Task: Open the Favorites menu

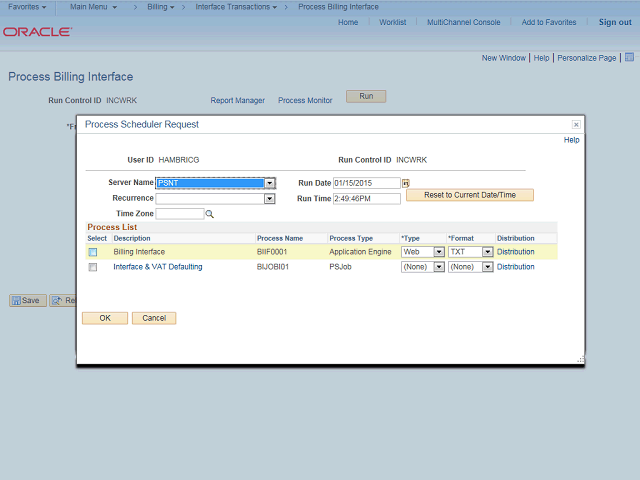Action: point(27,7)
